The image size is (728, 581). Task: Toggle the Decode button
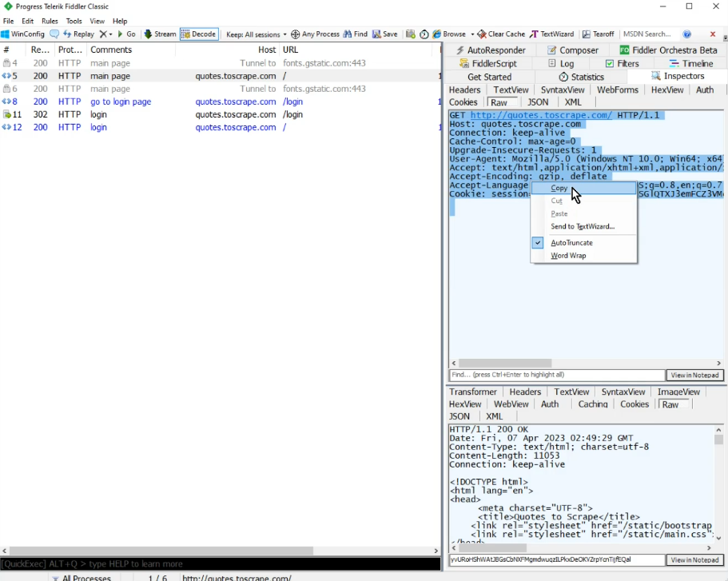pos(199,34)
